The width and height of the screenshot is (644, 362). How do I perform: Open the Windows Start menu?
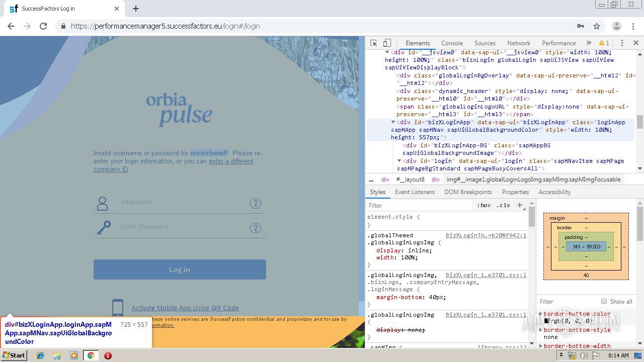point(14,355)
